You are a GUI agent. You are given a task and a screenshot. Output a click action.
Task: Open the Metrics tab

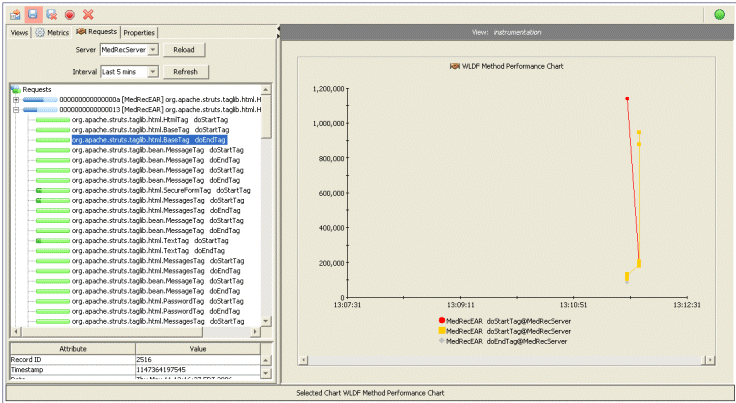click(52, 32)
